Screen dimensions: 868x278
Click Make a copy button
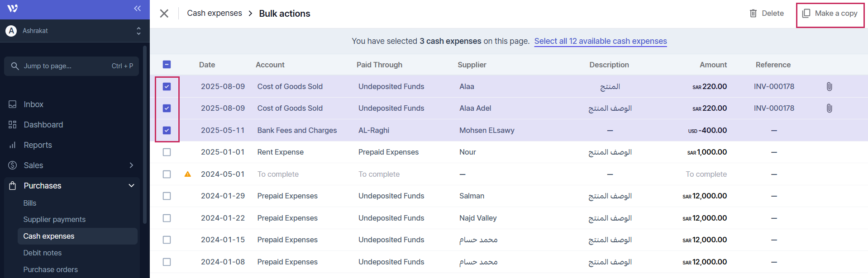(x=830, y=14)
